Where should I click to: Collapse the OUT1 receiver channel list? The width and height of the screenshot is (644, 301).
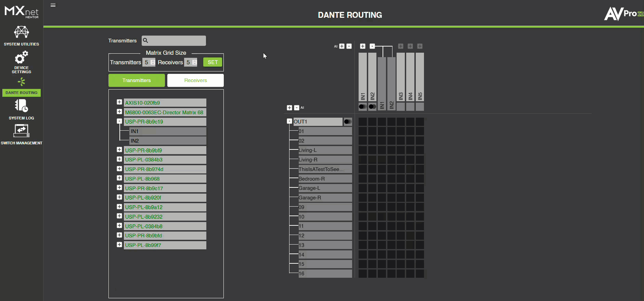[289, 121]
